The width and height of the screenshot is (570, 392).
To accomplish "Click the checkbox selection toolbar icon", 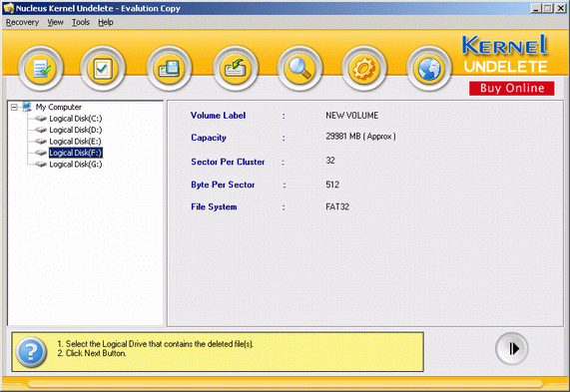I will click(x=103, y=68).
